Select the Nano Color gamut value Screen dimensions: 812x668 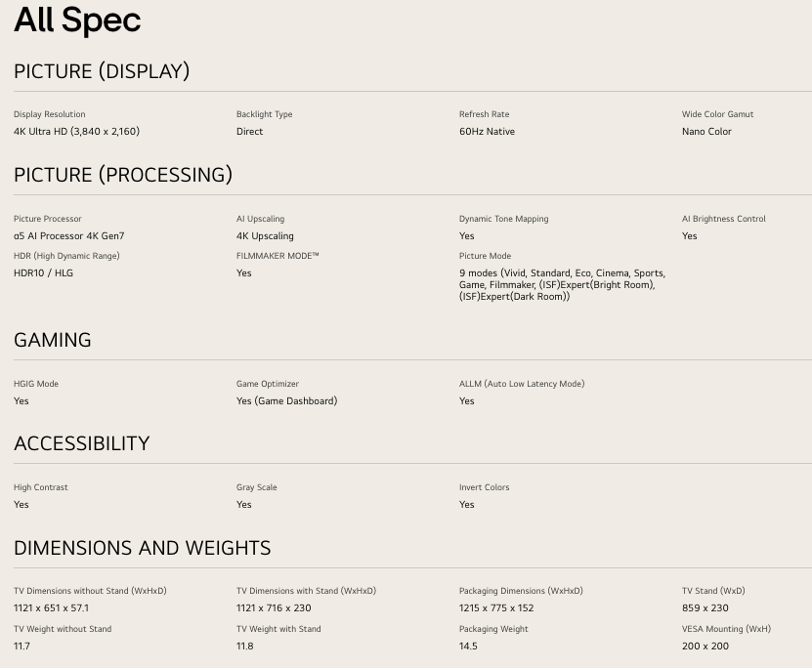pyautogui.click(x=706, y=132)
